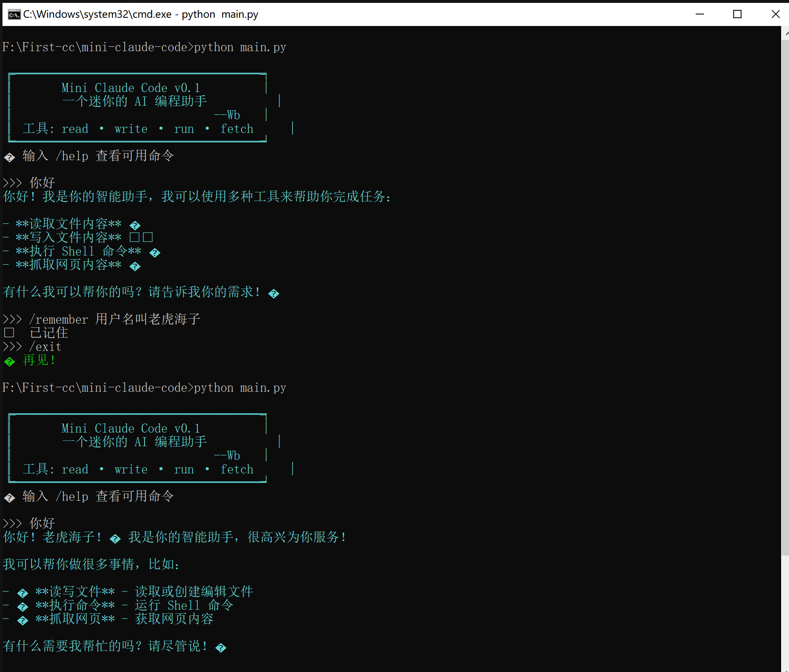
Task: Open the cmd.exe system menu icon
Action: coord(14,14)
